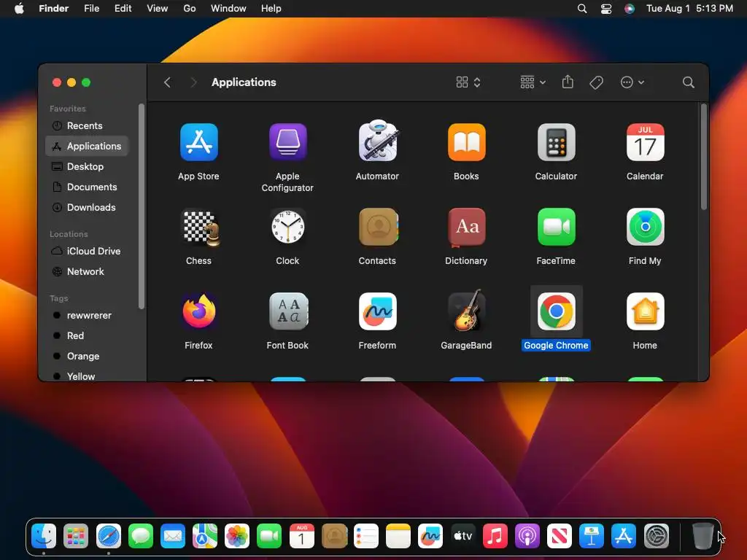Open the Trash in the Dock
The height and width of the screenshot is (560, 747).
pyautogui.click(x=703, y=536)
